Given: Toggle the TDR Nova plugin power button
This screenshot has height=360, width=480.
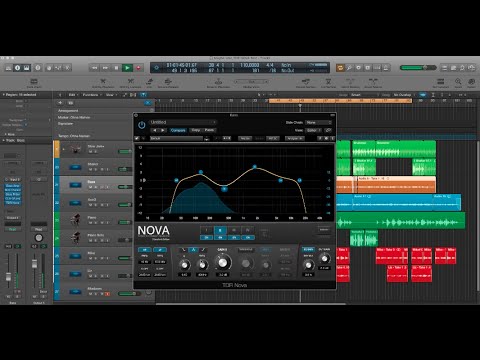Looking at the screenshot, I should tap(142, 125).
